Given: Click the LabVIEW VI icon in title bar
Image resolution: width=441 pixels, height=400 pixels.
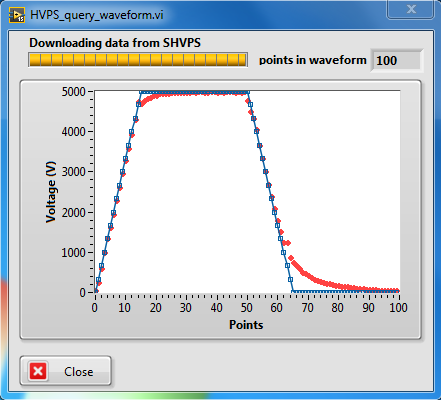Looking at the screenshot, I should (x=16, y=15).
